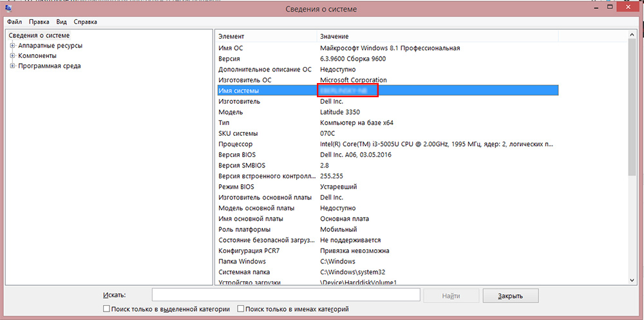The height and width of the screenshot is (320, 644).
Task: Open the Справка menu
Action: [85, 22]
